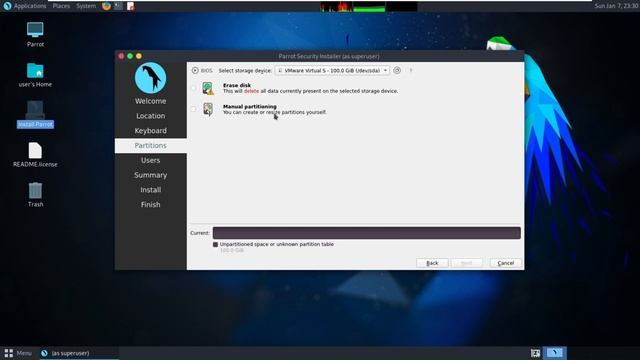Click the 'Select storage device:' label
The width and height of the screenshot is (640, 360).
[245, 71]
